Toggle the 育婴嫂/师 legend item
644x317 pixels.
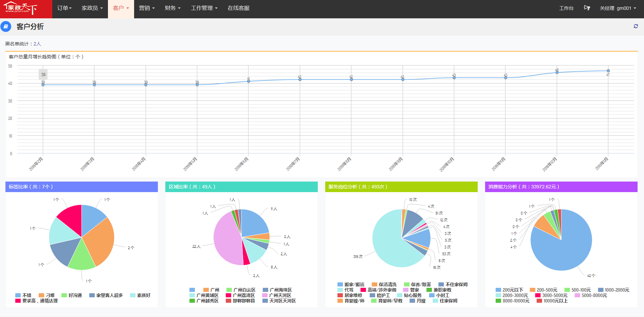[x=351, y=301]
